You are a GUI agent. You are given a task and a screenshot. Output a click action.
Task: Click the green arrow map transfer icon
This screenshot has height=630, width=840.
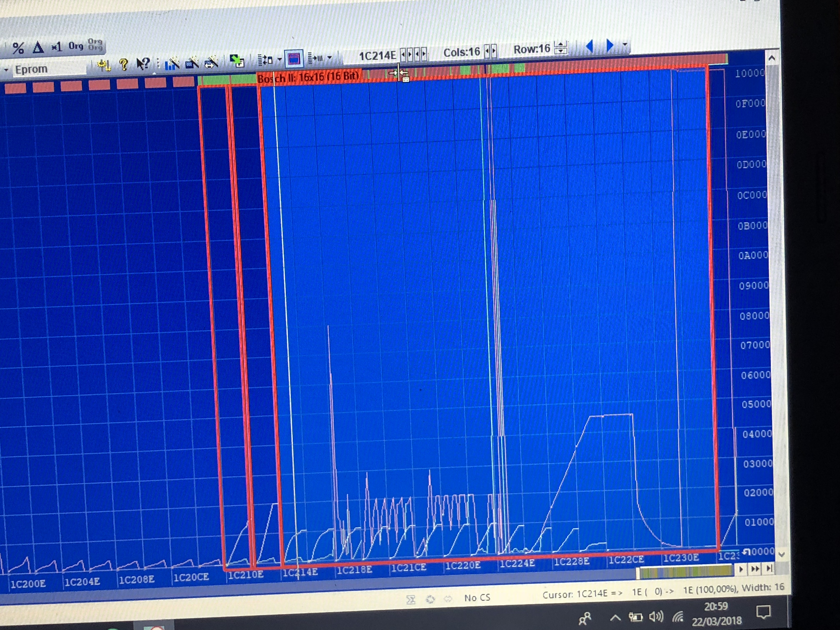click(x=237, y=60)
